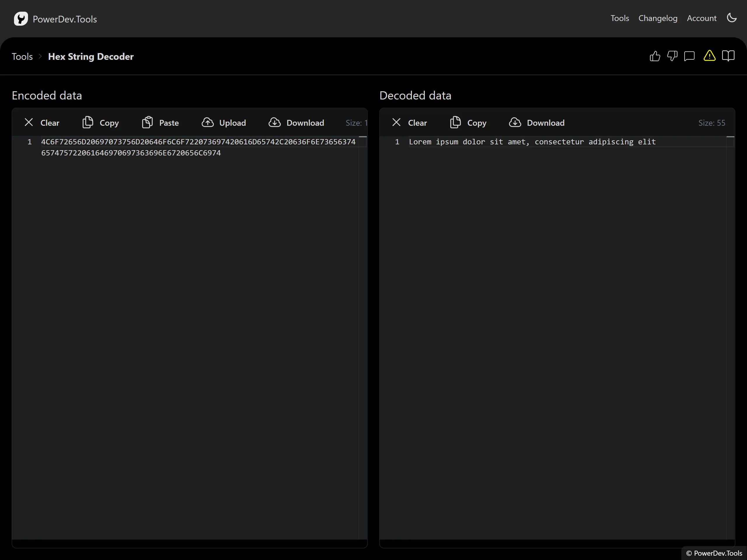This screenshot has height=560, width=747.
Task: Clear the Decoded data panel
Action: click(x=409, y=123)
